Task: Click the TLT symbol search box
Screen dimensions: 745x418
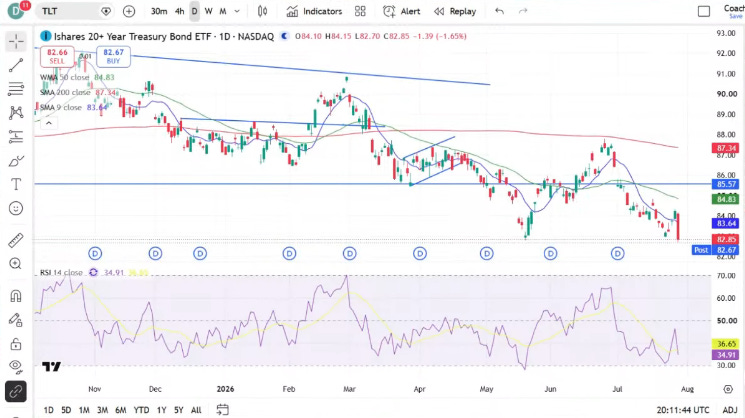Action: pos(74,11)
